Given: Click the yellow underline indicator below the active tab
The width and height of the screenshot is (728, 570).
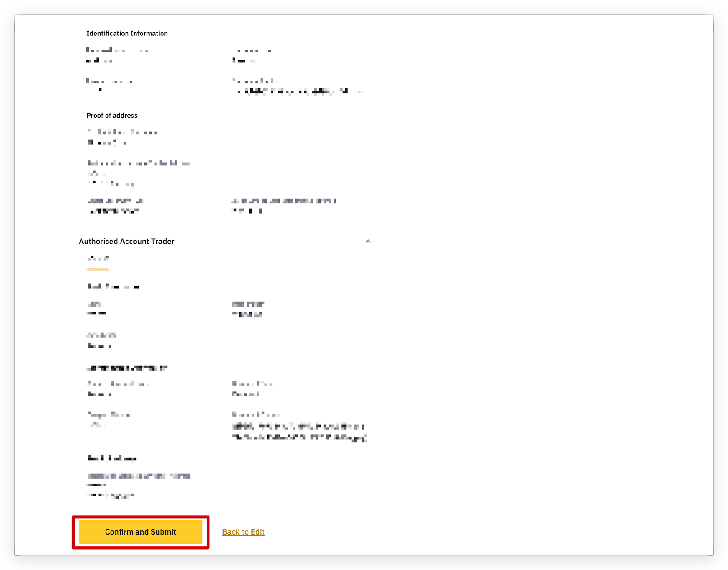Looking at the screenshot, I should click(x=97, y=269).
